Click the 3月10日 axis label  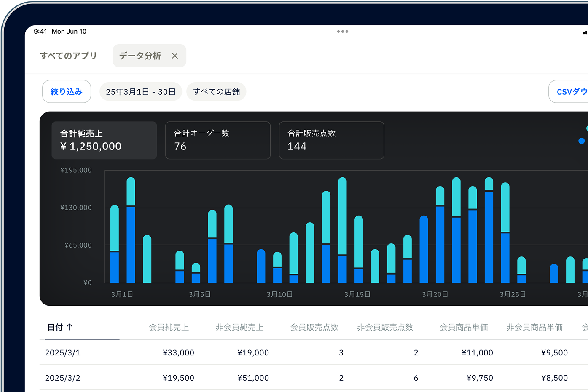tap(279, 294)
